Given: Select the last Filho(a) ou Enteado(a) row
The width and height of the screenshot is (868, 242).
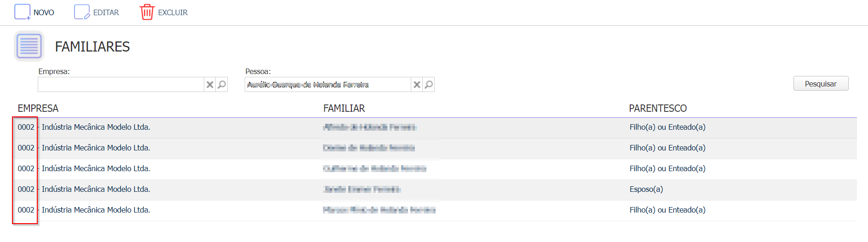Looking at the screenshot, I should [x=435, y=210].
